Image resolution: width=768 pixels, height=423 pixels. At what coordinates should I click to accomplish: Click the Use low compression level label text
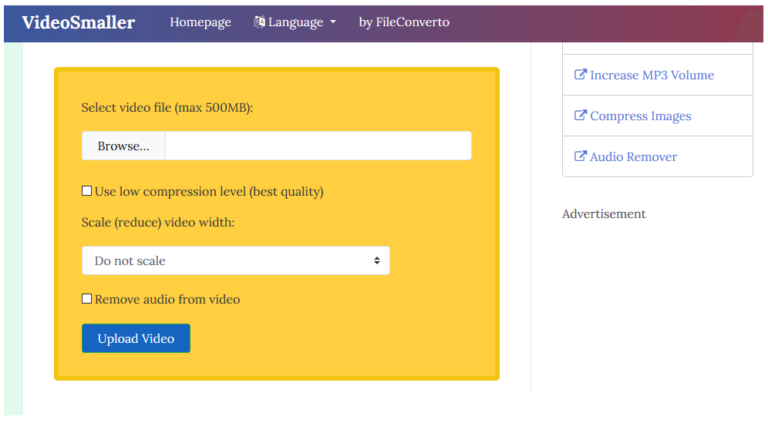[x=209, y=191]
